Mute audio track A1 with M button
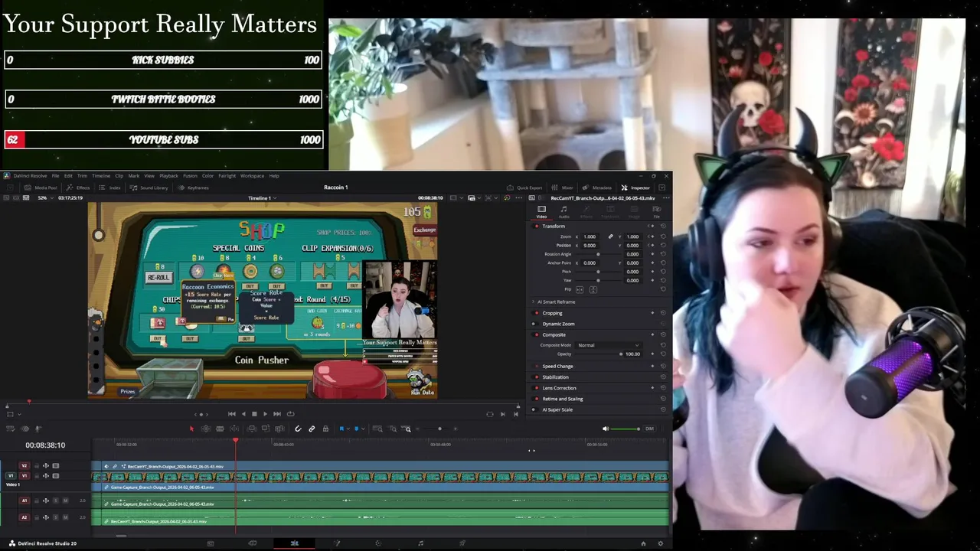Viewport: 980px width, 551px height. [x=65, y=500]
